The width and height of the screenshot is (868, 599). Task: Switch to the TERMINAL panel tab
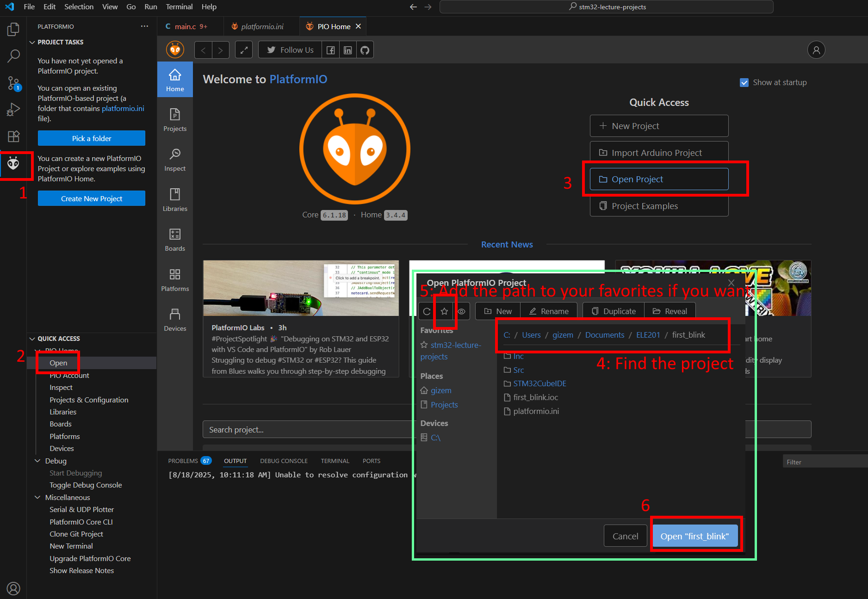tap(335, 461)
